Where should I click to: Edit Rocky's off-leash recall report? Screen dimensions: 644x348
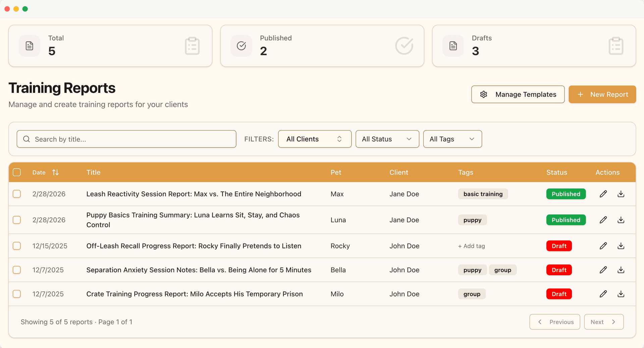click(x=603, y=246)
